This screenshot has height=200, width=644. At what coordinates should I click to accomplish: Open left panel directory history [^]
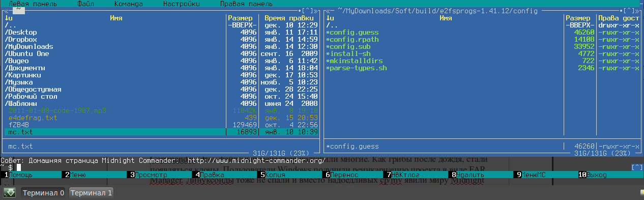pos(308,10)
